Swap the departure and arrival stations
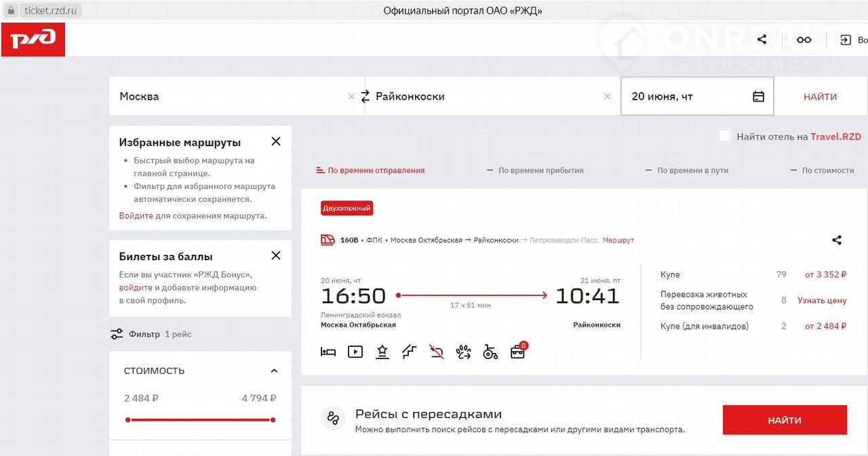The height and width of the screenshot is (456, 868). (x=366, y=96)
